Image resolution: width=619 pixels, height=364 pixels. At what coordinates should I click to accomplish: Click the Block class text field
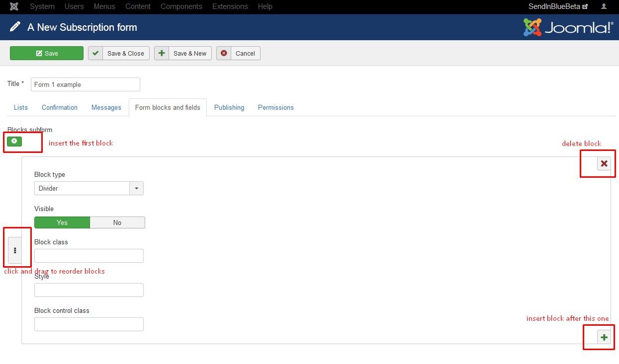coord(89,256)
